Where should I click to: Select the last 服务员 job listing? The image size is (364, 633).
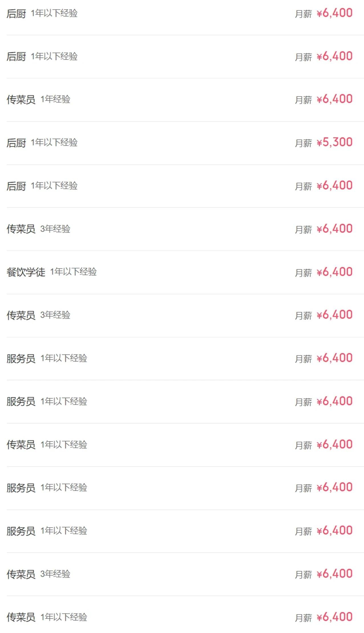click(21, 531)
